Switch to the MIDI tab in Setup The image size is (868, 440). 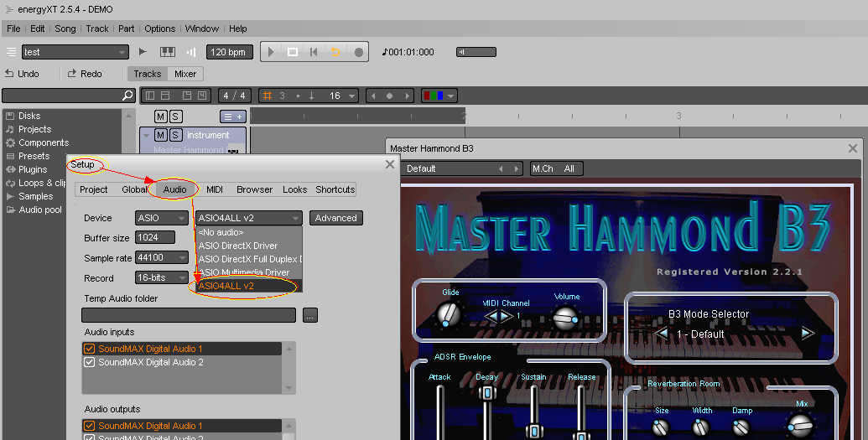(x=215, y=189)
